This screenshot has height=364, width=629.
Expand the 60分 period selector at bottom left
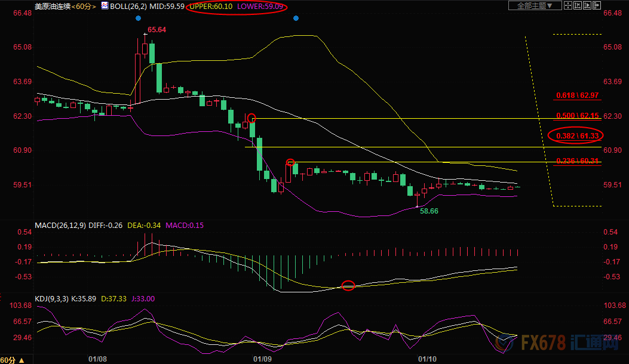(x=12, y=360)
